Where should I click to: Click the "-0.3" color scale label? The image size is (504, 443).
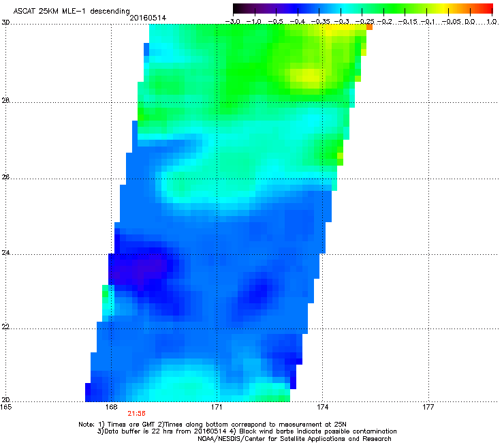(342, 22)
